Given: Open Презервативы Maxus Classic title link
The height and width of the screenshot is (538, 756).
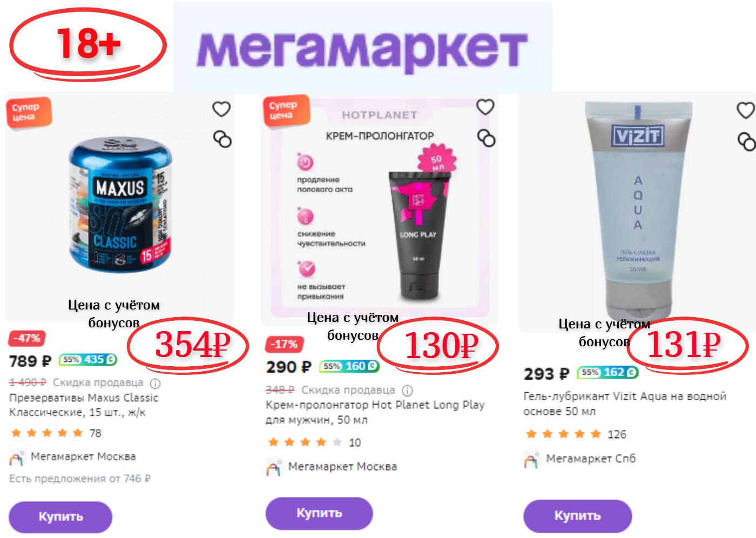Looking at the screenshot, I should pos(84,405).
